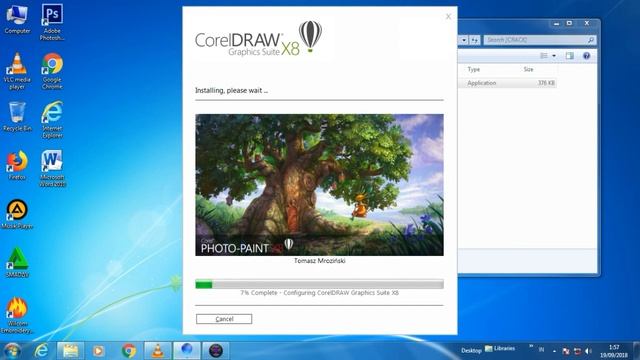Select the SMADAV desktop shortcut

click(17, 262)
